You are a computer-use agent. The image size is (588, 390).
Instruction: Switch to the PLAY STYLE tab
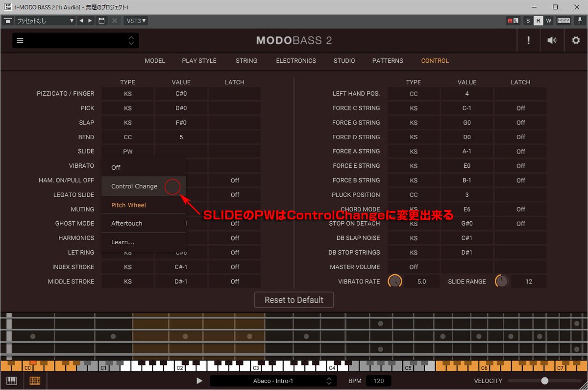tap(199, 61)
